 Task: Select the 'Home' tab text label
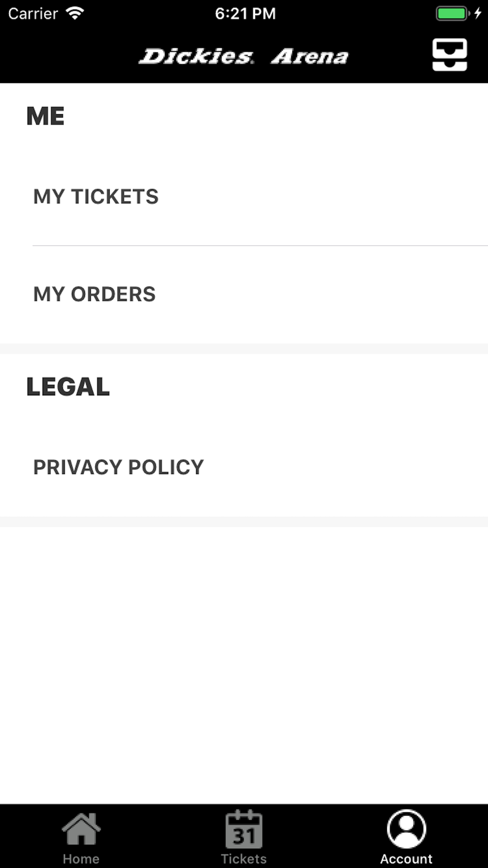tap(81, 859)
